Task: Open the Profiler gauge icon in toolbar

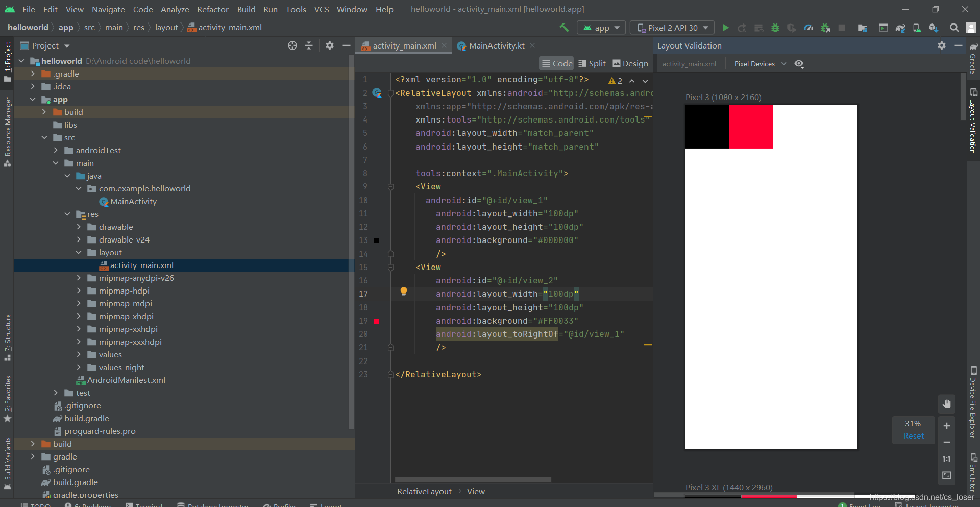Action: pyautogui.click(x=808, y=28)
